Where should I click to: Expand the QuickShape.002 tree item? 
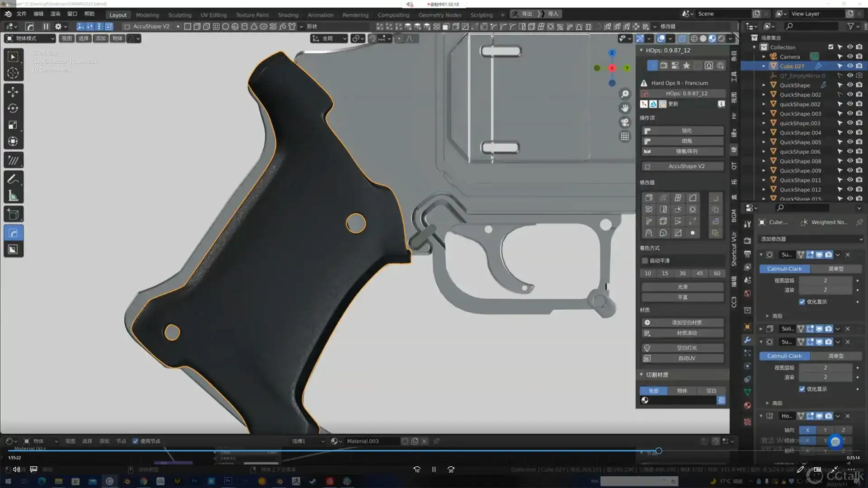point(764,94)
